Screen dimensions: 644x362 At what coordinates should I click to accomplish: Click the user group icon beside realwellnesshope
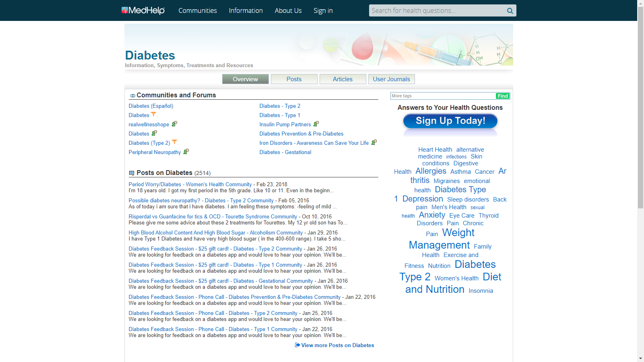pyautogui.click(x=174, y=124)
